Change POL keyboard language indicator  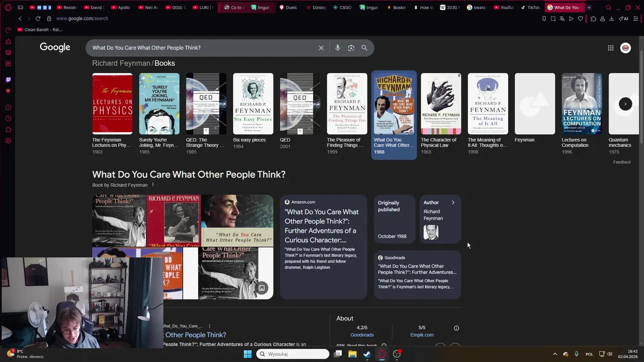pos(589,354)
